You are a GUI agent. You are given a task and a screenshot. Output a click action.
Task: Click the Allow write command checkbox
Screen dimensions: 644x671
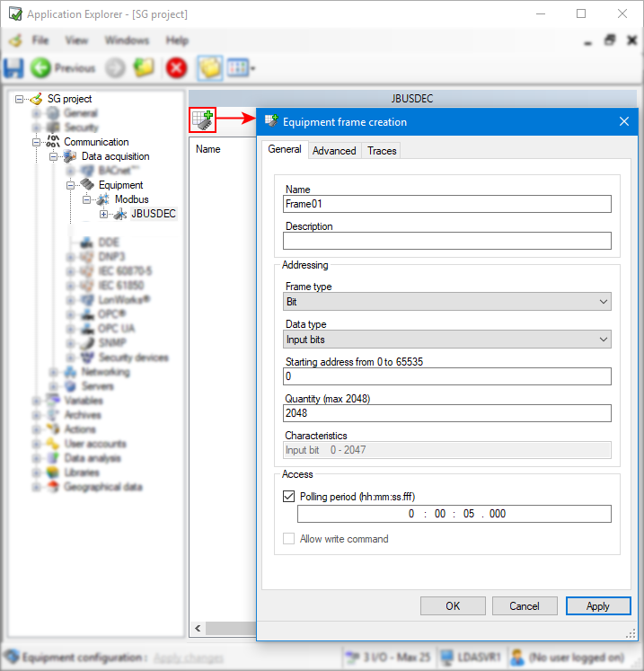289,539
